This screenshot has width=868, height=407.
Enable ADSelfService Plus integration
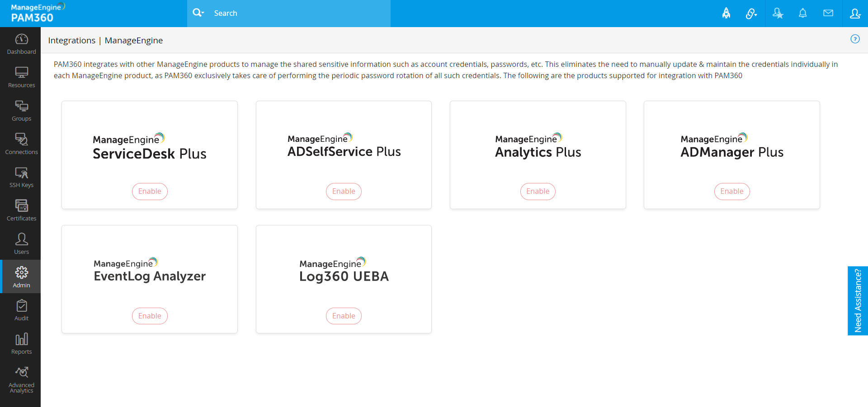pyautogui.click(x=344, y=192)
